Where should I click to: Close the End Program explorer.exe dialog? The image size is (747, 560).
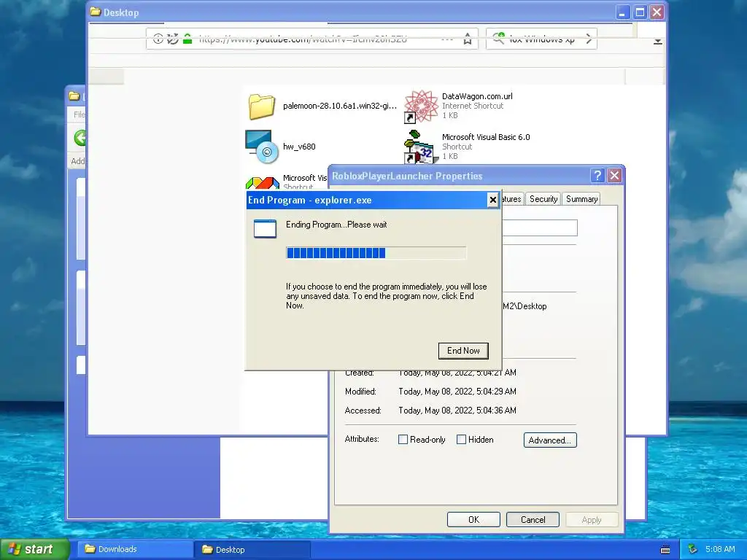492,200
